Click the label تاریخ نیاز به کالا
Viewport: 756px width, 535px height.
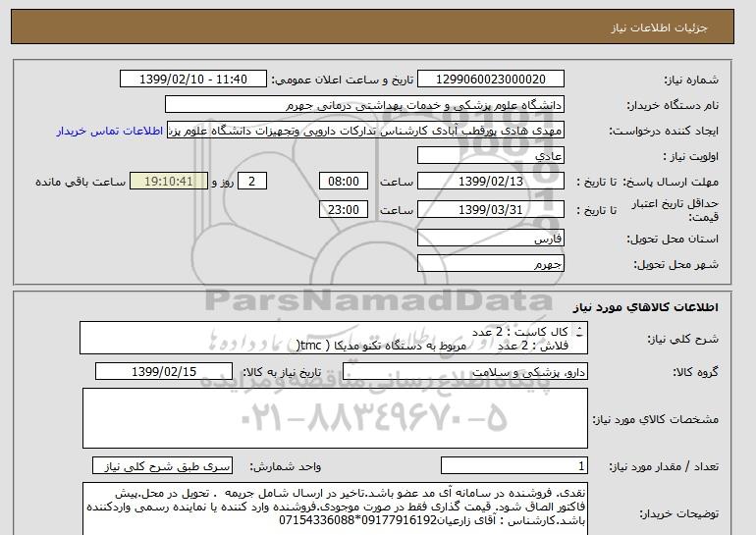282,372
